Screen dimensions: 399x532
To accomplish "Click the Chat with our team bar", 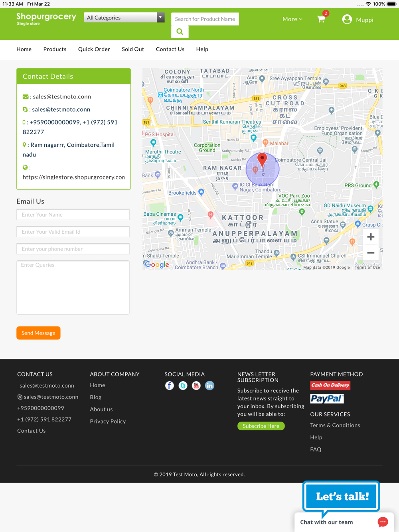I will coord(344,522).
